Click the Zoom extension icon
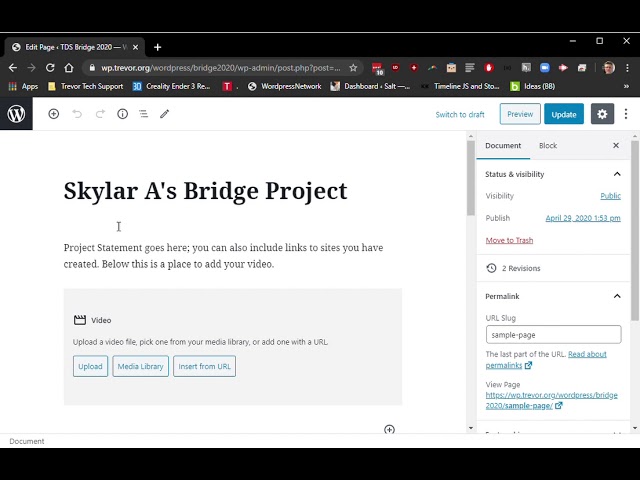 click(x=544, y=68)
